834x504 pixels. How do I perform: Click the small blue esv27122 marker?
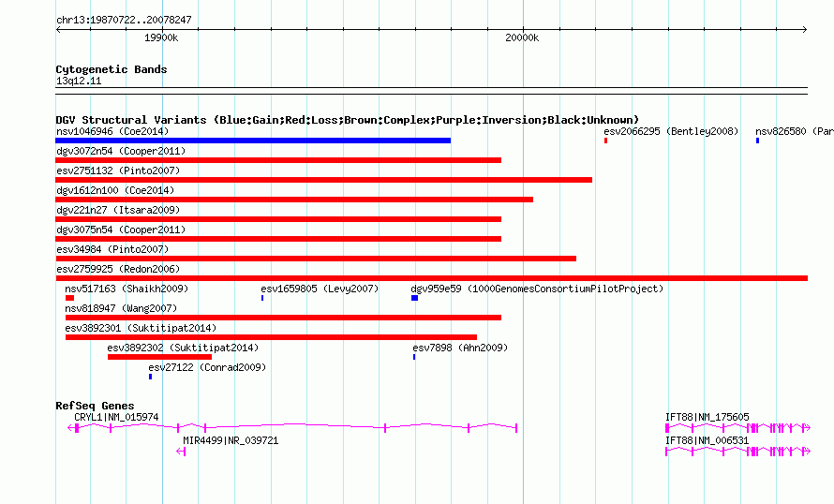(x=150, y=377)
